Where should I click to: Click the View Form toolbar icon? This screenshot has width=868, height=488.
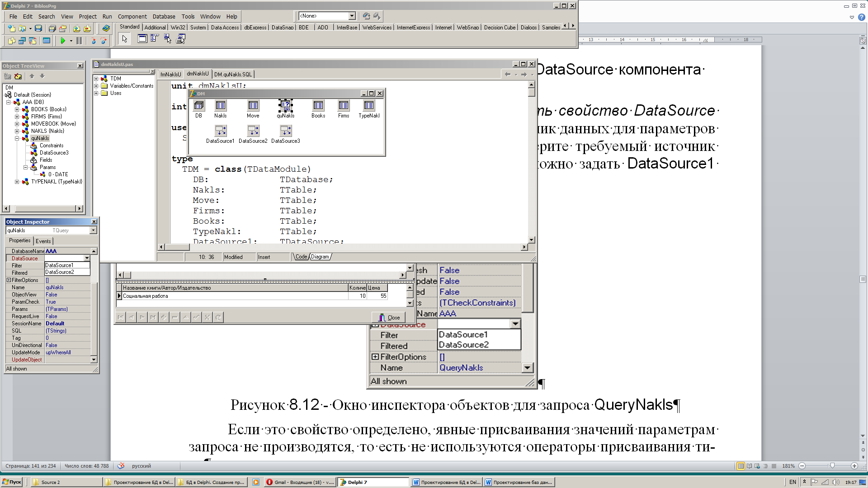(x=22, y=41)
